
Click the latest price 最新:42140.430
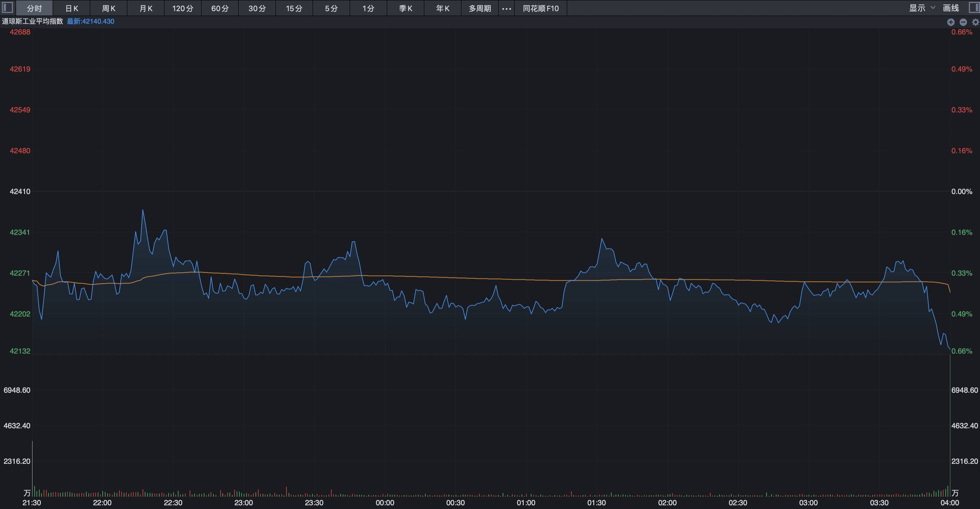tap(91, 21)
